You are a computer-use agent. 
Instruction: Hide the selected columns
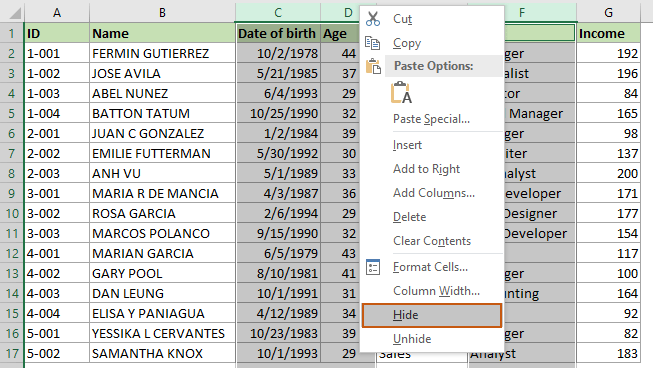tap(432, 315)
